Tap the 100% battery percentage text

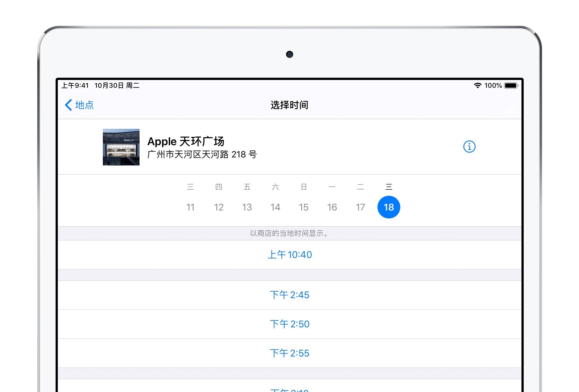pyautogui.click(x=493, y=86)
